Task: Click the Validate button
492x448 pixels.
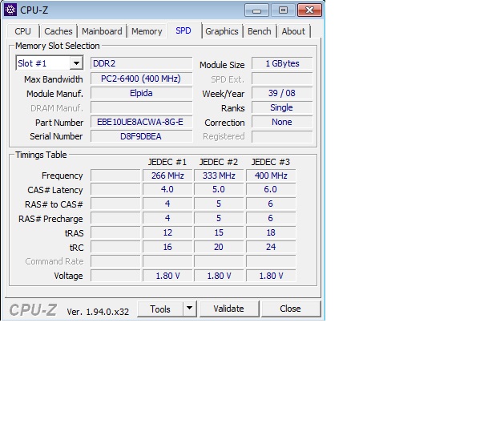Action: click(229, 309)
